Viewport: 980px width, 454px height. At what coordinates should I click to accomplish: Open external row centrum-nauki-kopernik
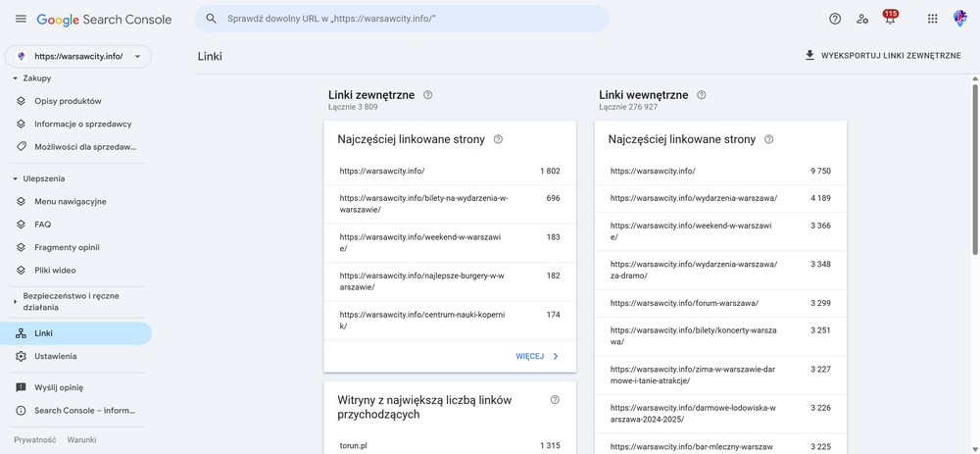(450, 321)
